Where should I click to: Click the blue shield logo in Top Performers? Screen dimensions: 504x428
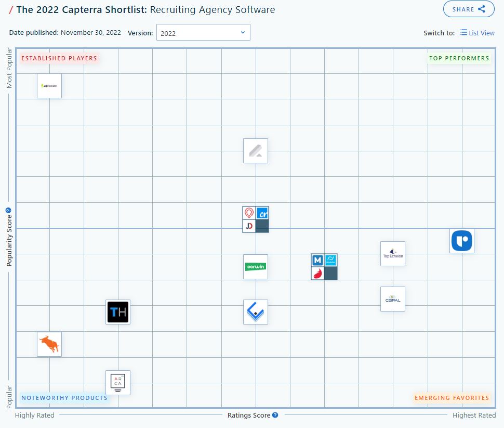click(x=462, y=241)
